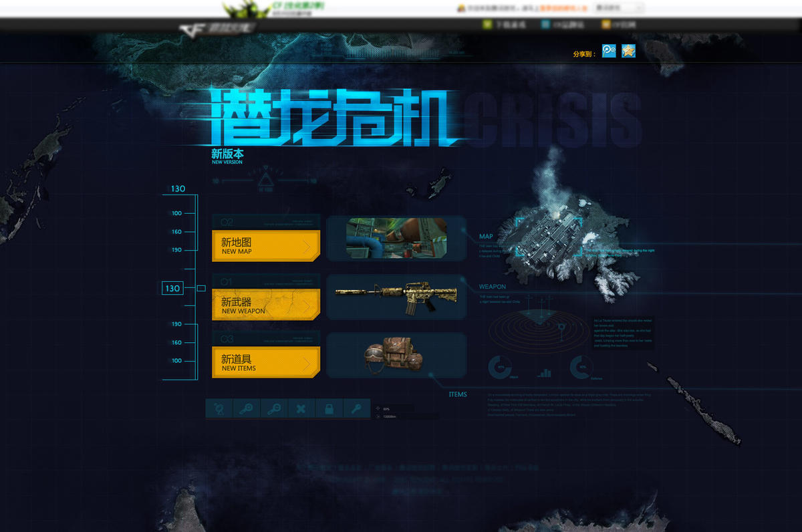Click the MAP label heading
This screenshot has width=802, height=532.
point(486,237)
